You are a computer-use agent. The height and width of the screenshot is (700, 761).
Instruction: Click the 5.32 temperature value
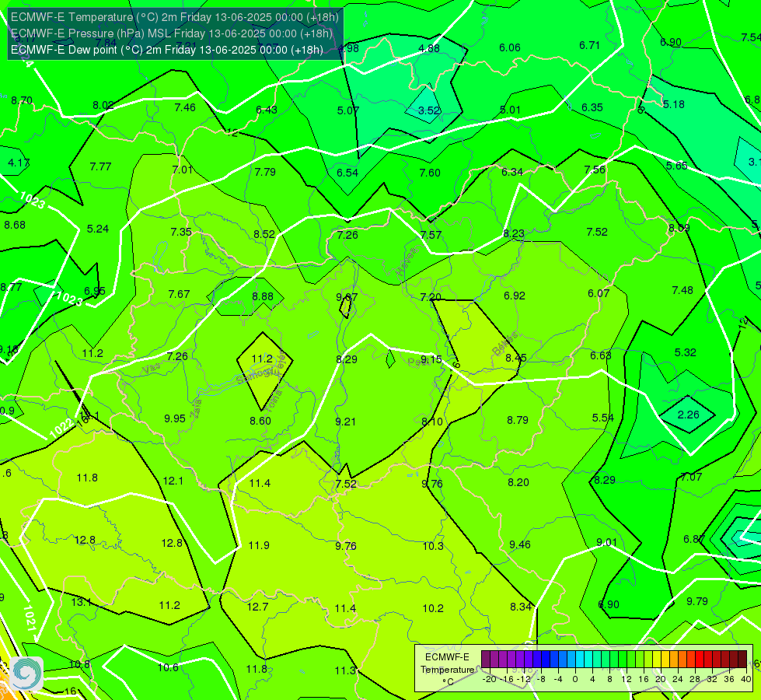686,352
